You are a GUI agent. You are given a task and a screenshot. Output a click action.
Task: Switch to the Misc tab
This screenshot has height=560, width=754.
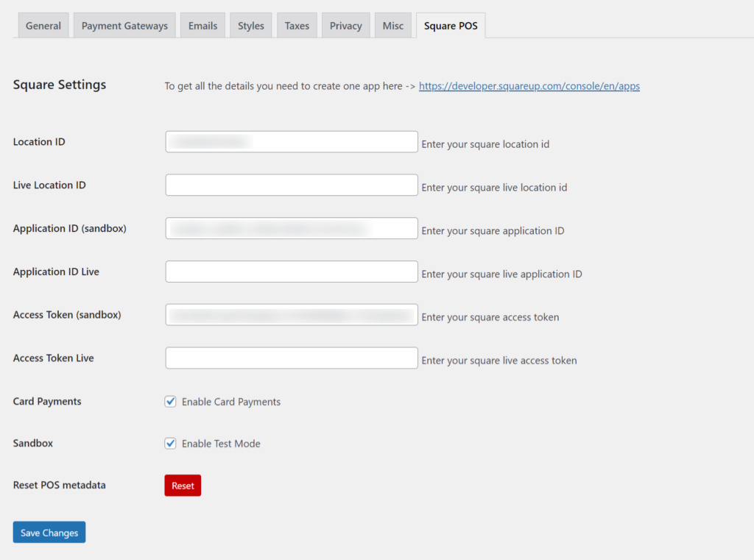(x=393, y=26)
